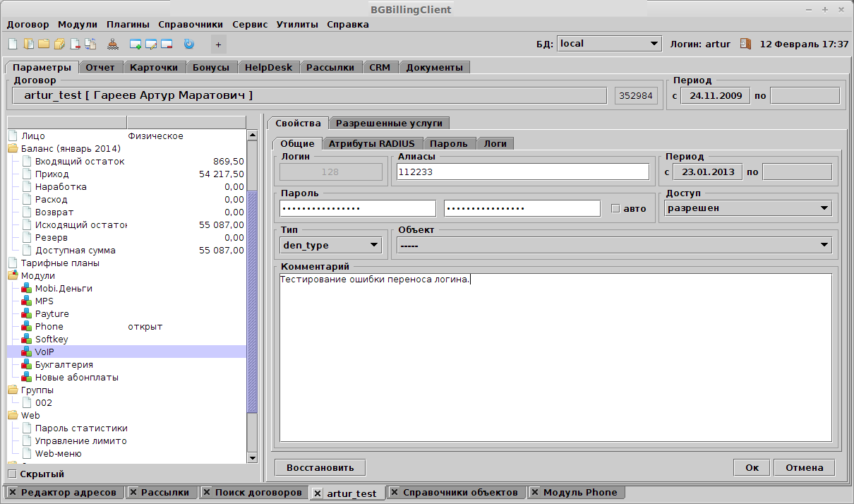This screenshot has width=854, height=504.
Task: Open the Тип dropdown showing den_type
Action: click(x=330, y=245)
